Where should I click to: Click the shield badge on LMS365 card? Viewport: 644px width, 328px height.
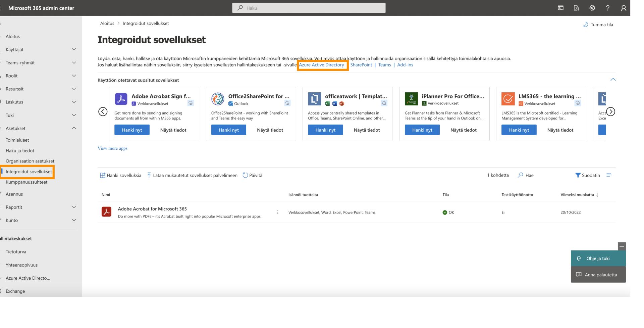tap(578, 103)
